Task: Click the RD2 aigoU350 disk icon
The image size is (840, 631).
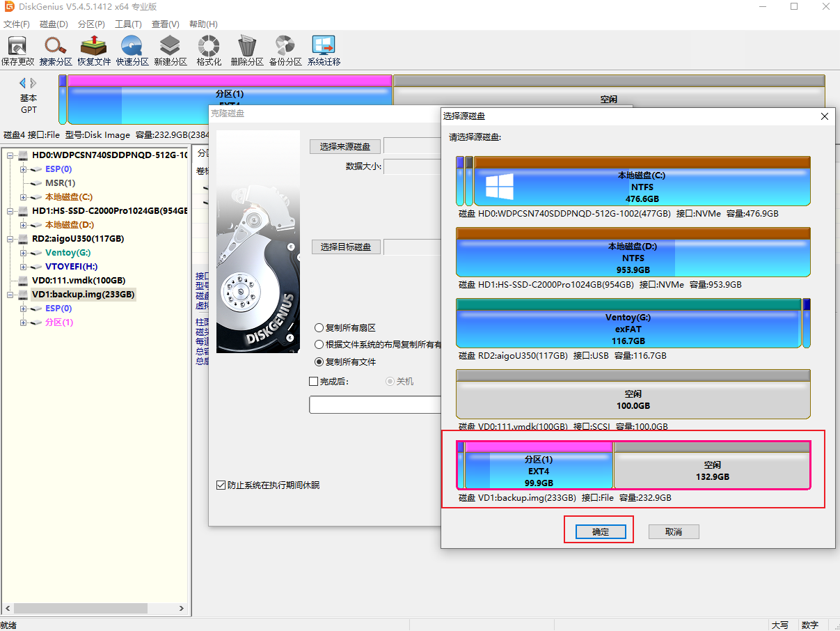Action: coord(24,239)
